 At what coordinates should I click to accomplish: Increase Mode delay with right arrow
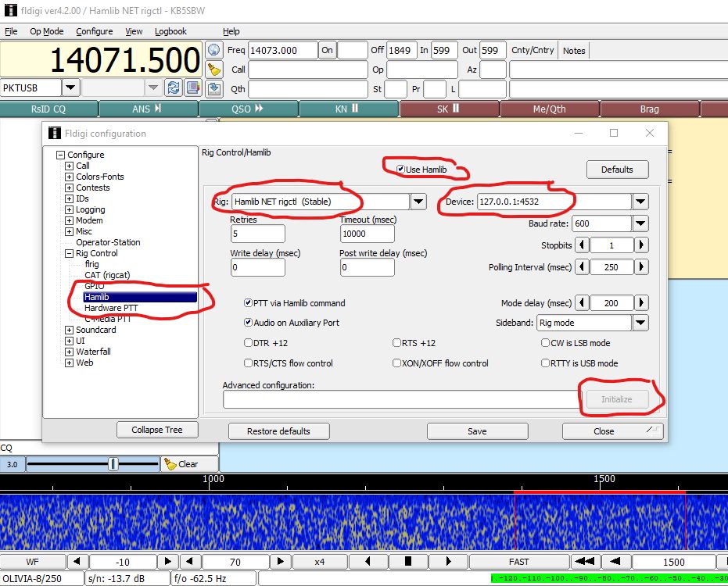pos(641,303)
